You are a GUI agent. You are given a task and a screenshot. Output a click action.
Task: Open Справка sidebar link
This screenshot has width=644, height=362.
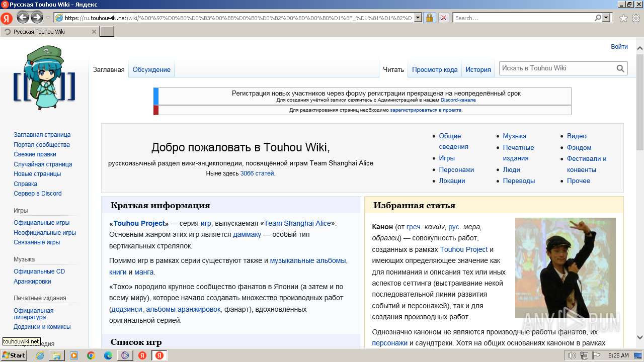pos(25,184)
